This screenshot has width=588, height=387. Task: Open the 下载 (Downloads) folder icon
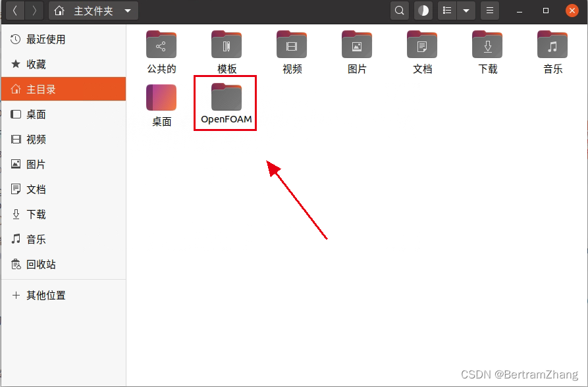(x=487, y=45)
